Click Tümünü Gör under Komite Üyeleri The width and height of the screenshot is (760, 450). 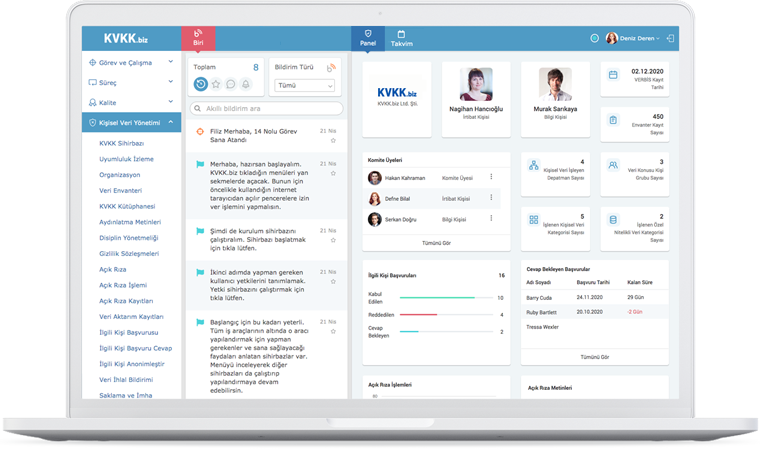437,243
